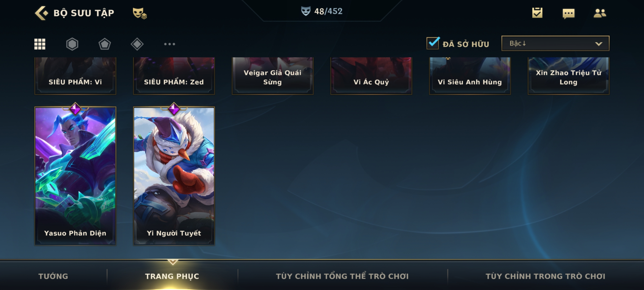
Task: Open TÙY CHỈNH TRONG TRÒ CHƠI tab
Action: [546, 276]
